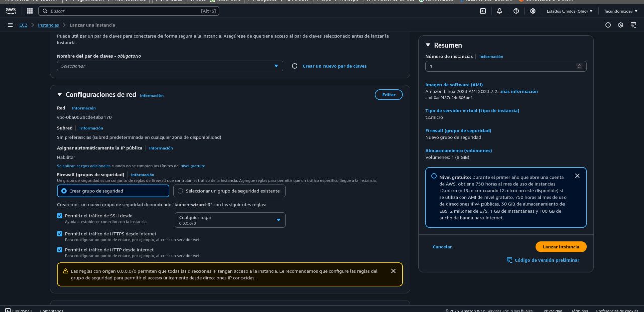Click the Cancelar button
Image resolution: width=644 pixels, height=312 pixels.
(442, 247)
